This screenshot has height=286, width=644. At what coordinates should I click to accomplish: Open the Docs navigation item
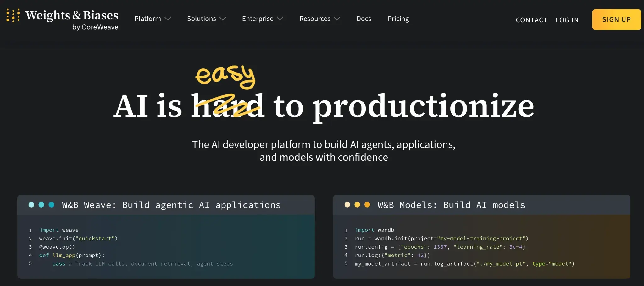[x=364, y=19]
